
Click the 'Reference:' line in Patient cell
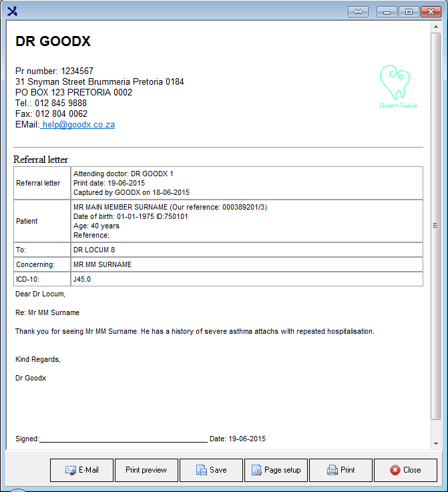tap(91, 236)
